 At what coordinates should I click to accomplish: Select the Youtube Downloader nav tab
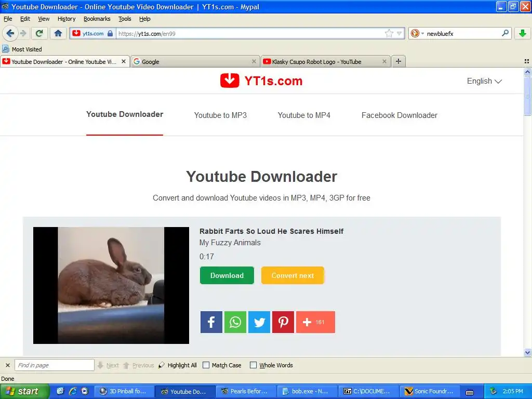click(x=125, y=114)
